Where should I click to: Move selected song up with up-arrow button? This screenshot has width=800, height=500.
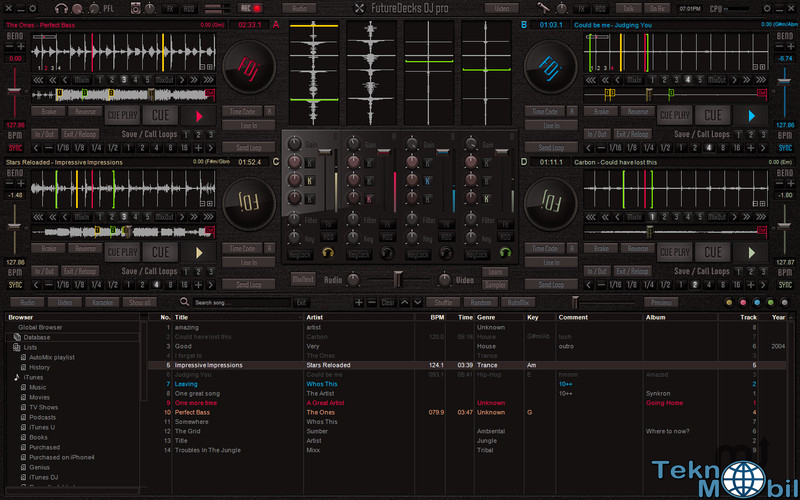tap(405, 303)
